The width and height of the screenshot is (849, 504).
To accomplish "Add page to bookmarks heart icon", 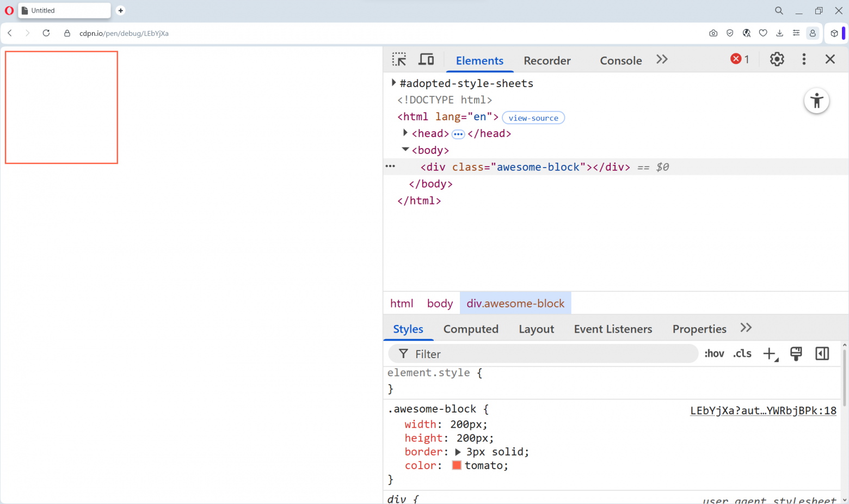I will (763, 33).
